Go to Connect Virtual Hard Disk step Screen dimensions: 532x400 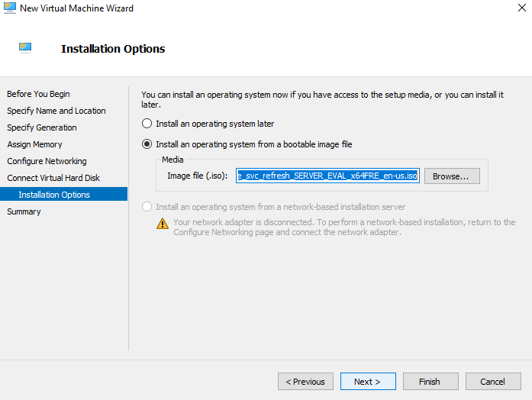pyautogui.click(x=53, y=178)
